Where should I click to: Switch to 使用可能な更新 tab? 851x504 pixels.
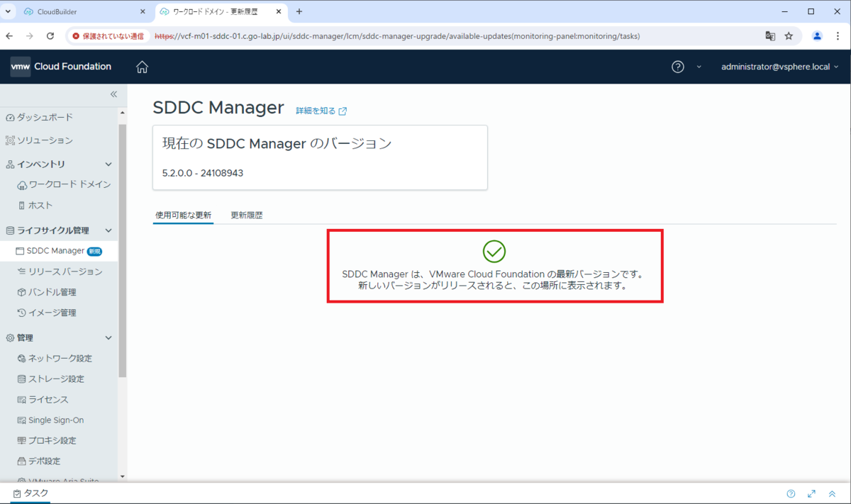(183, 215)
